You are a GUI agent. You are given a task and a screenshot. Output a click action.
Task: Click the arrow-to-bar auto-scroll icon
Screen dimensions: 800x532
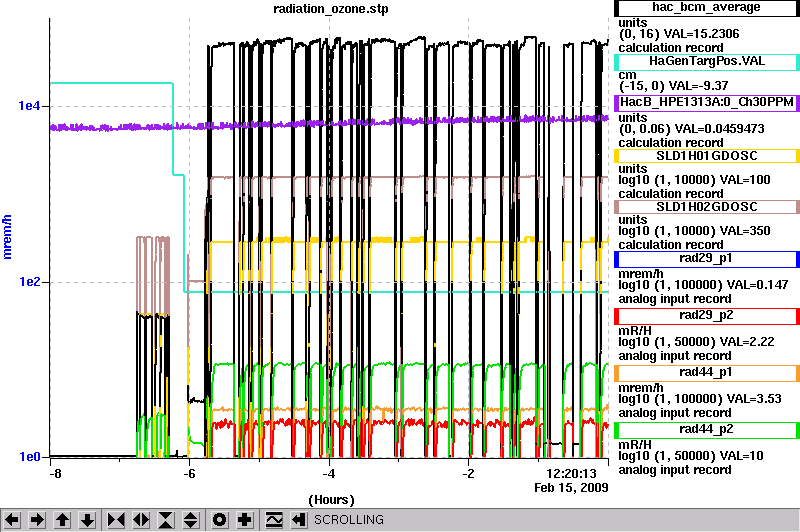click(299, 520)
